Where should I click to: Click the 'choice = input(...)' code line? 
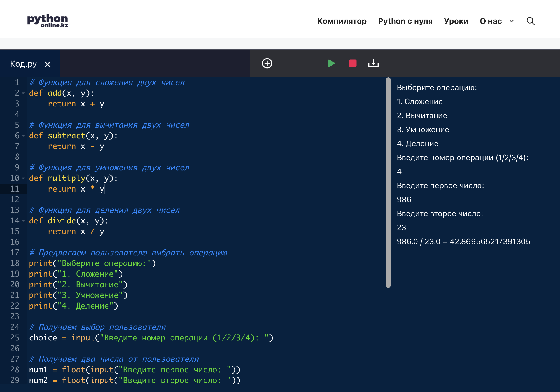(151, 338)
